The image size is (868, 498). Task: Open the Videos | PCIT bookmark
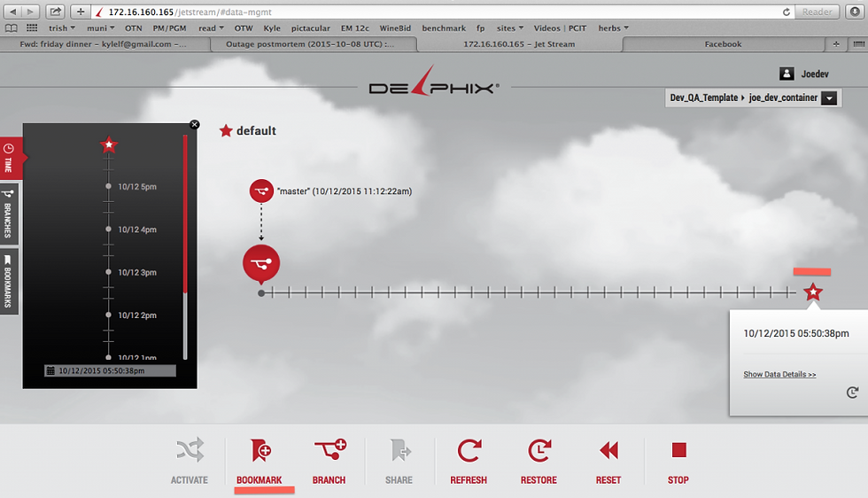[560, 28]
